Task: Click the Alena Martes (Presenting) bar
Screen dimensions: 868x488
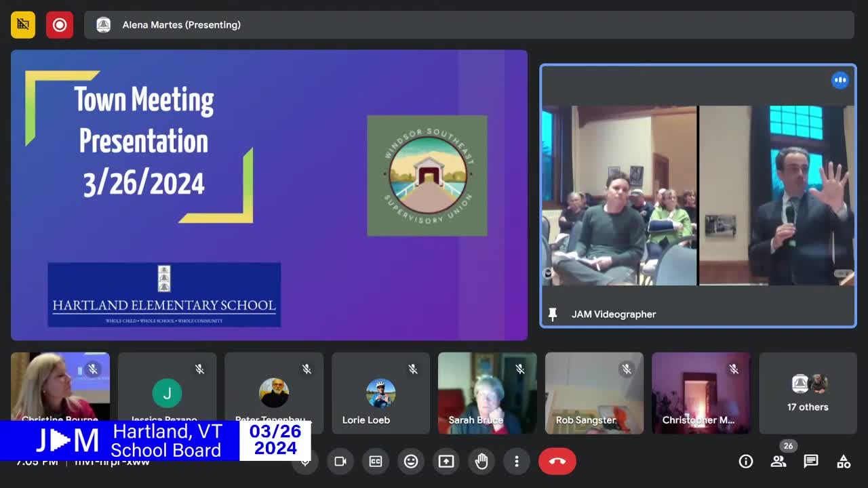Action: [x=468, y=25]
